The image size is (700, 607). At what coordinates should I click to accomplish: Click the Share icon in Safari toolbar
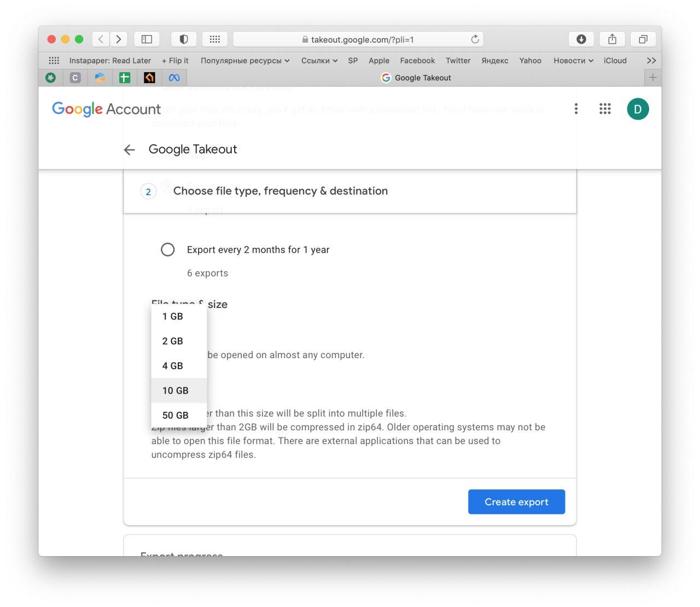612,39
